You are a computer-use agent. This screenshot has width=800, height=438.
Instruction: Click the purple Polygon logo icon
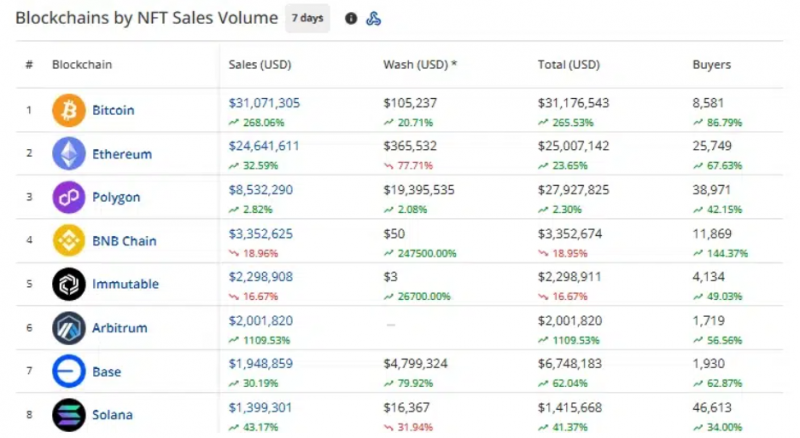tap(68, 197)
